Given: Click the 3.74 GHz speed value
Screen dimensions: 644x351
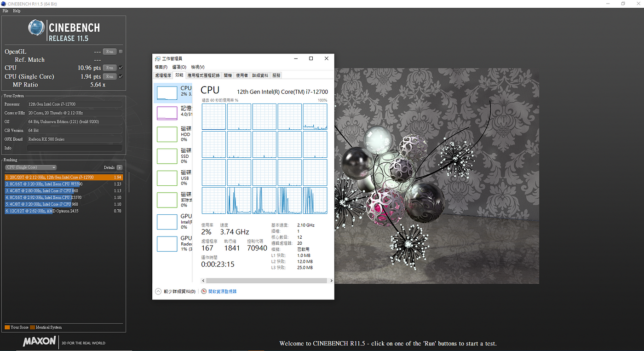Looking at the screenshot, I should (235, 232).
